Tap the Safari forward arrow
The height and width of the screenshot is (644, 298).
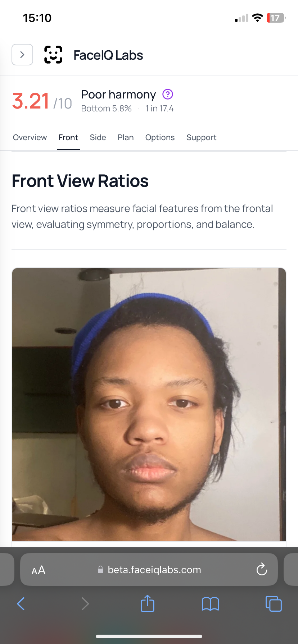85,604
